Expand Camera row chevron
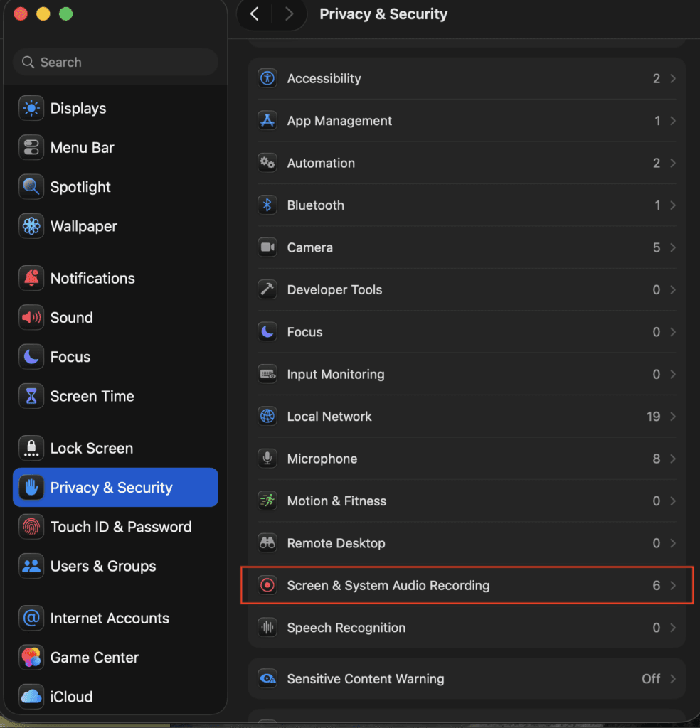This screenshot has height=728, width=700. pos(672,247)
